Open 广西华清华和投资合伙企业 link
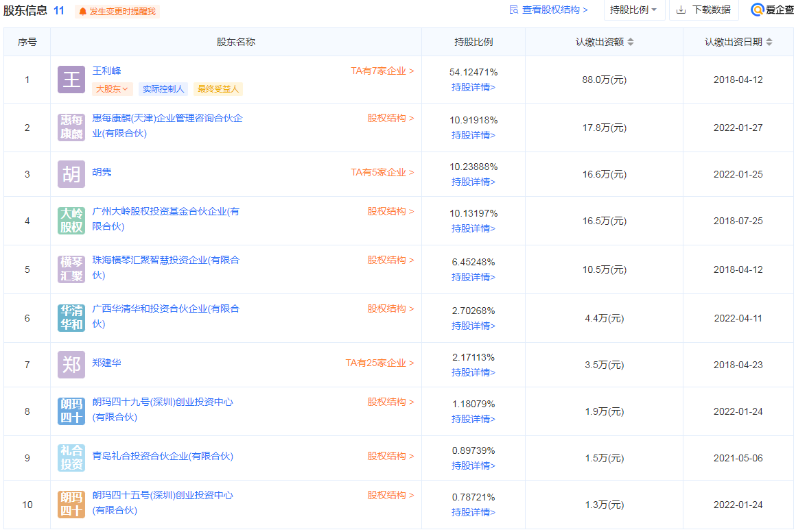796x532 pixels. (x=166, y=316)
